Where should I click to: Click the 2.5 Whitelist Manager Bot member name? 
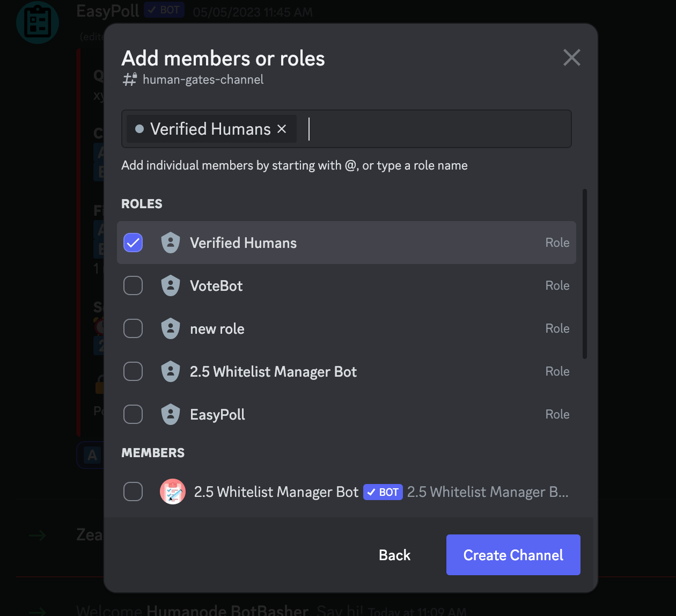click(x=276, y=492)
